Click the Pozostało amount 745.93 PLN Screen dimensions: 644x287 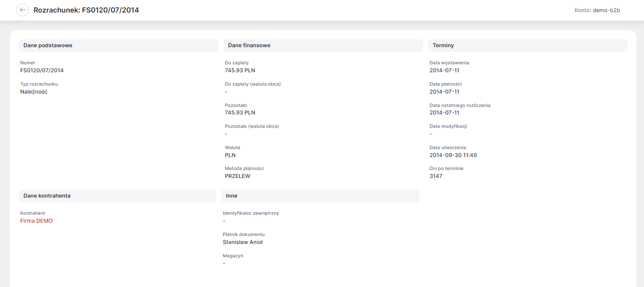pos(240,113)
